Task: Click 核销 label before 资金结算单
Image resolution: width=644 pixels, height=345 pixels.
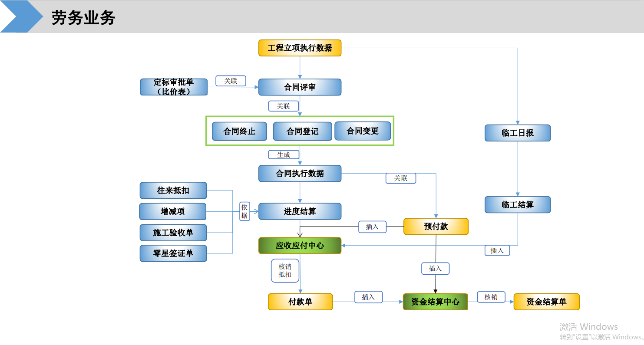Action: 491,297
